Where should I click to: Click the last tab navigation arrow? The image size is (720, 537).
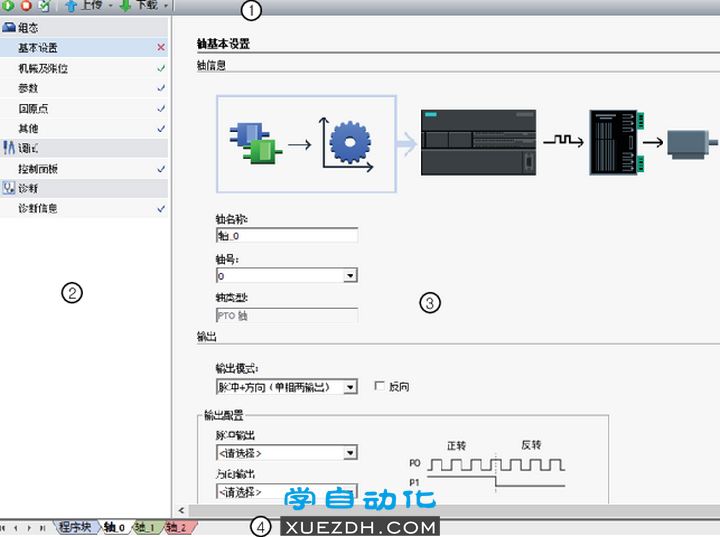pyautogui.click(x=42, y=528)
